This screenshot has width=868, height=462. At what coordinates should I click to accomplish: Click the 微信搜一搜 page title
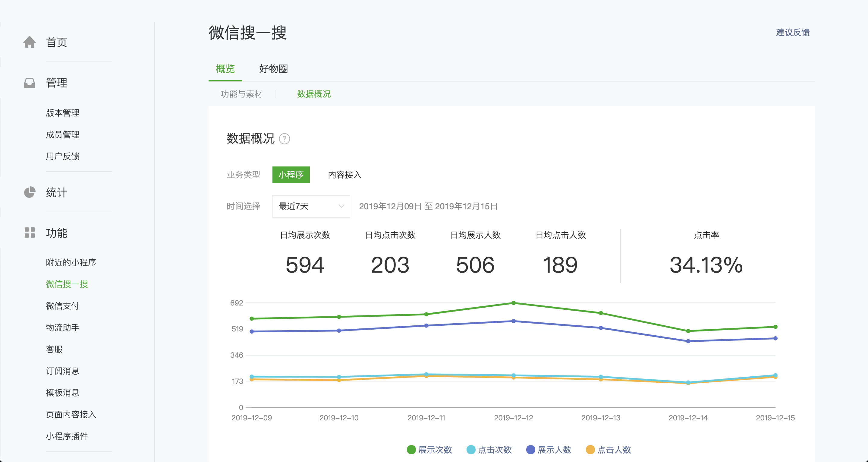248,33
